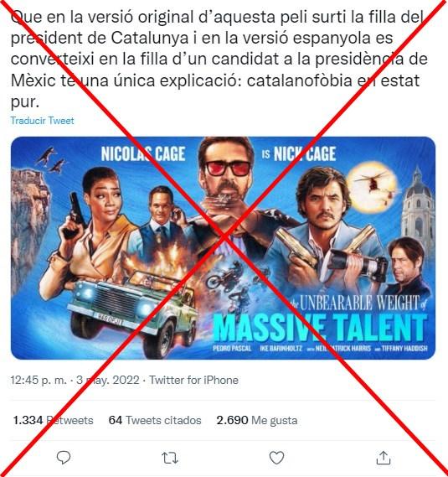Viewport: 448px width, 477px height.
Task: Click the MASSIVE TALENT title in poster
Action: (x=320, y=329)
